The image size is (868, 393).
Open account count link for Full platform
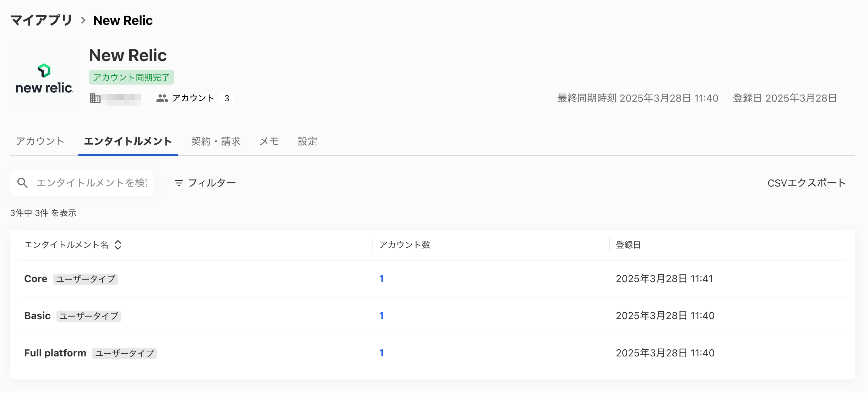381,353
